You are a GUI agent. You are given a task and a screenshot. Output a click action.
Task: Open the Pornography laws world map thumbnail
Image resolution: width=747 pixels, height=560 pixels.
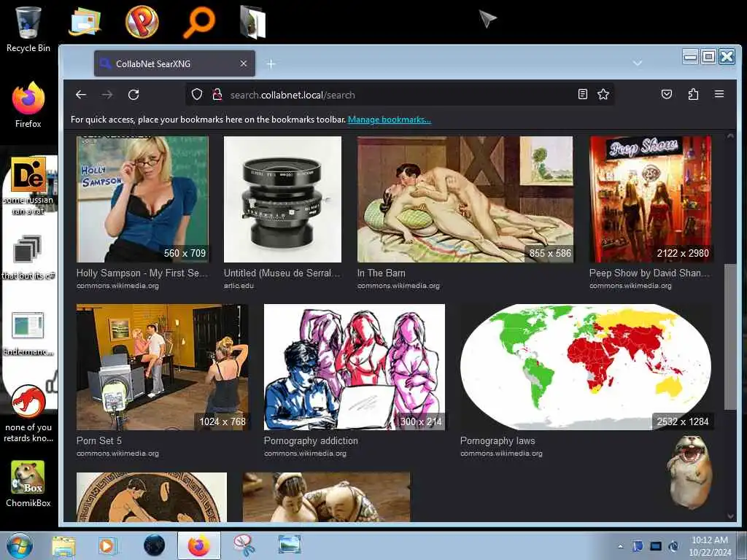(x=586, y=367)
